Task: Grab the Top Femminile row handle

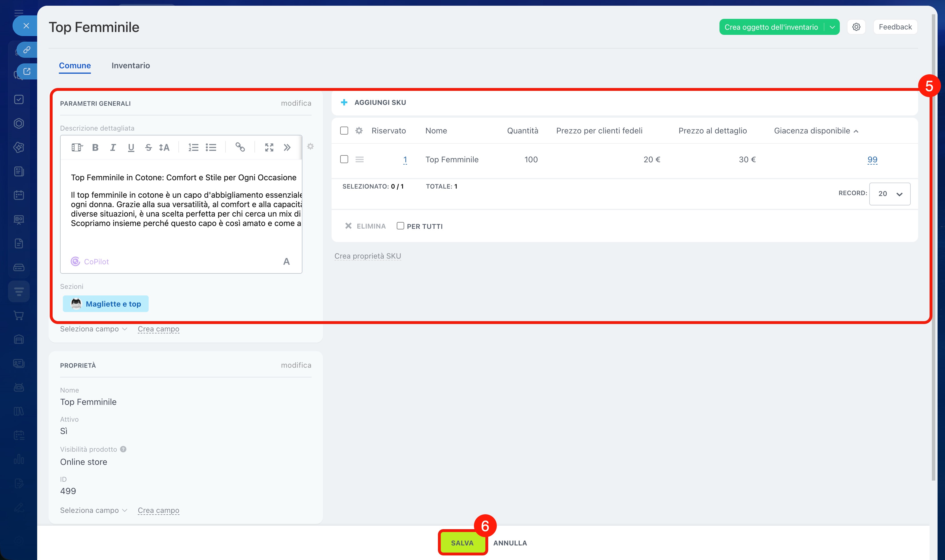Action: (x=359, y=160)
